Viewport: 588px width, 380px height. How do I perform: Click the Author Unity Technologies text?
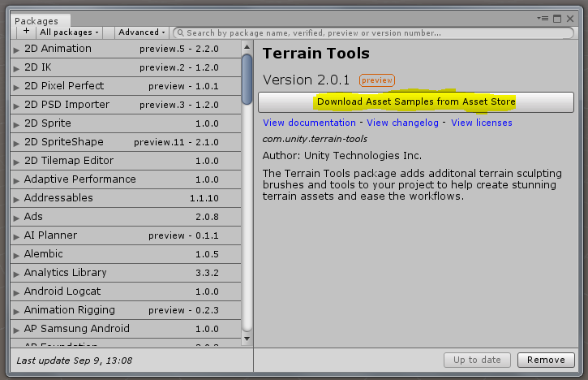pyautogui.click(x=342, y=155)
